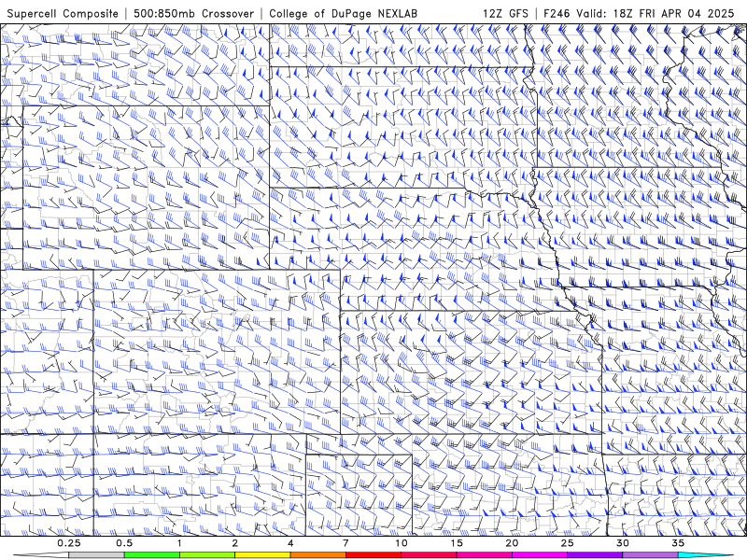Click the '2' legend value label
The image size is (747, 560).
(x=235, y=543)
